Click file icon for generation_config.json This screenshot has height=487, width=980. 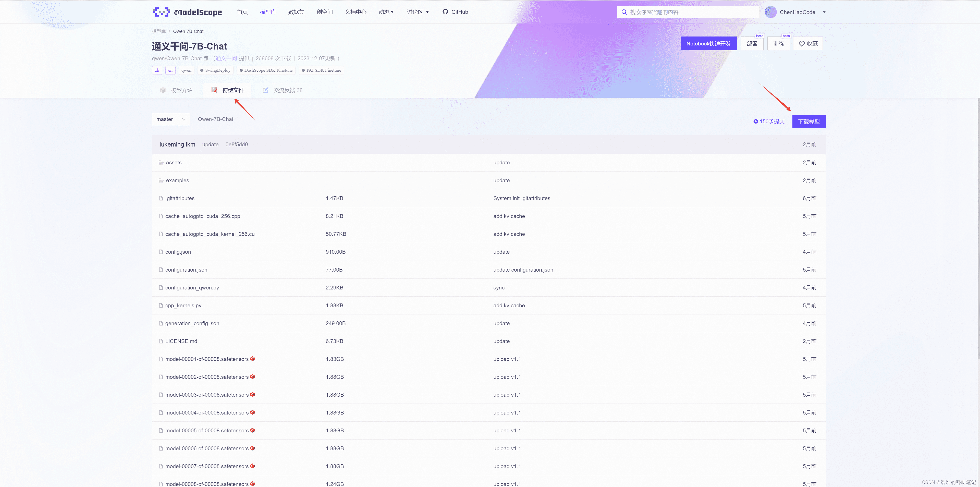click(161, 323)
